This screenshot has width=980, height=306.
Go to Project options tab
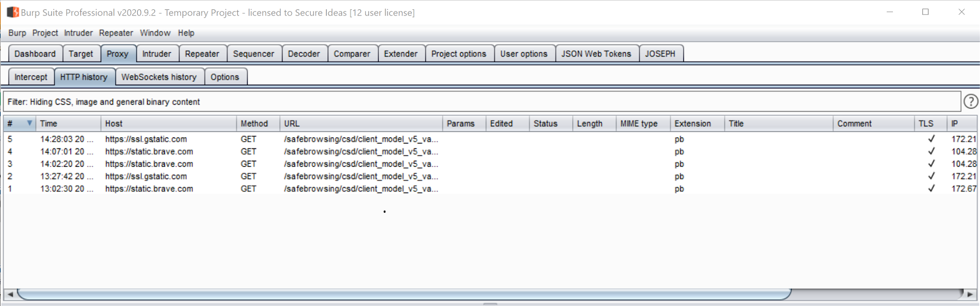click(x=458, y=54)
